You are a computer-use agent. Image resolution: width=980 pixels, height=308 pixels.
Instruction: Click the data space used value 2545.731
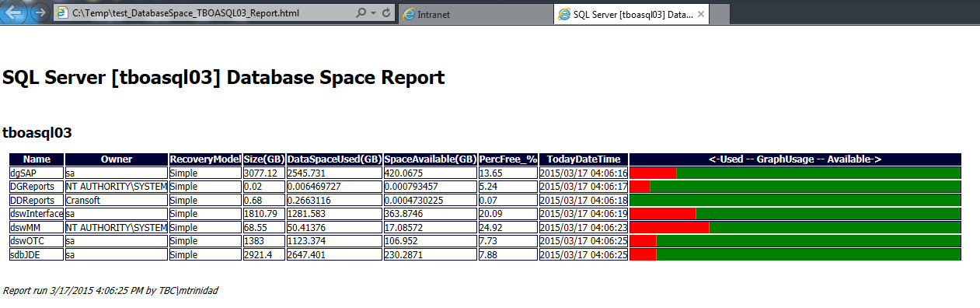(x=334, y=173)
